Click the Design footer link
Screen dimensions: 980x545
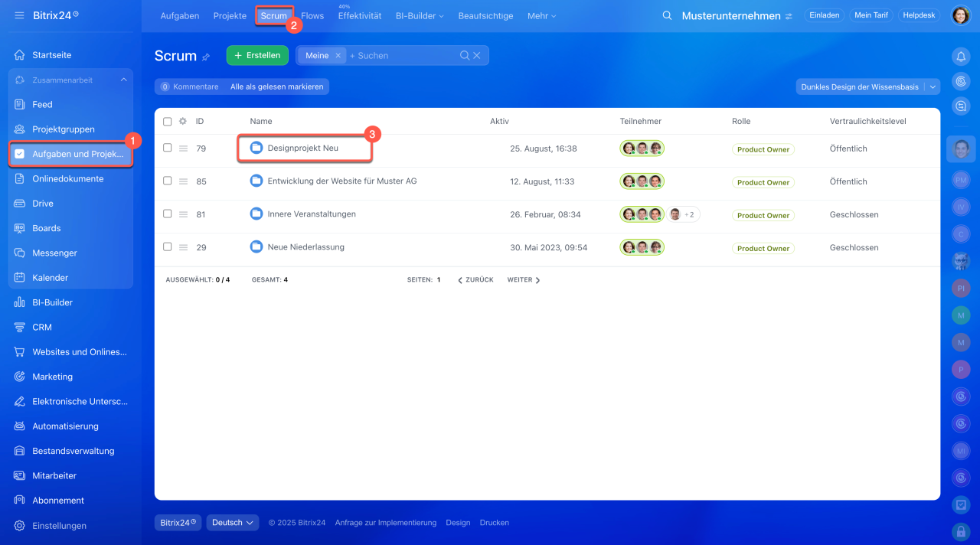(x=458, y=523)
